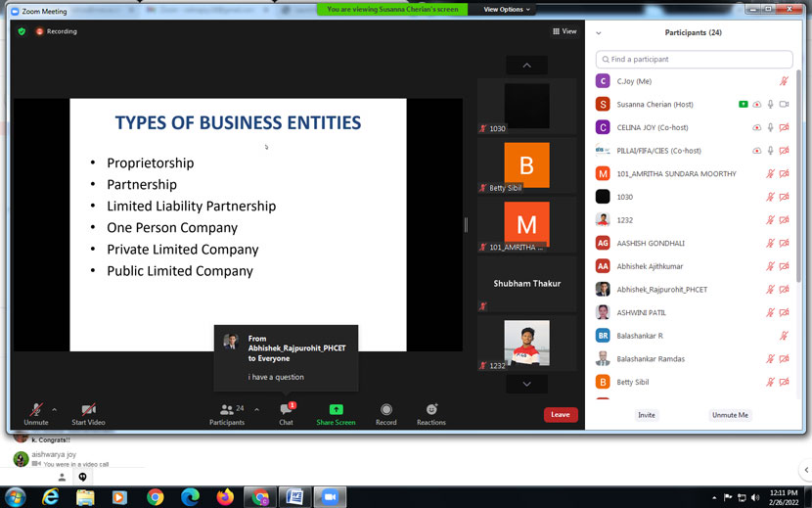The height and width of the screenshot is (508, 812).
Task: Click the red Recording indicator
Action: point(56,31)
